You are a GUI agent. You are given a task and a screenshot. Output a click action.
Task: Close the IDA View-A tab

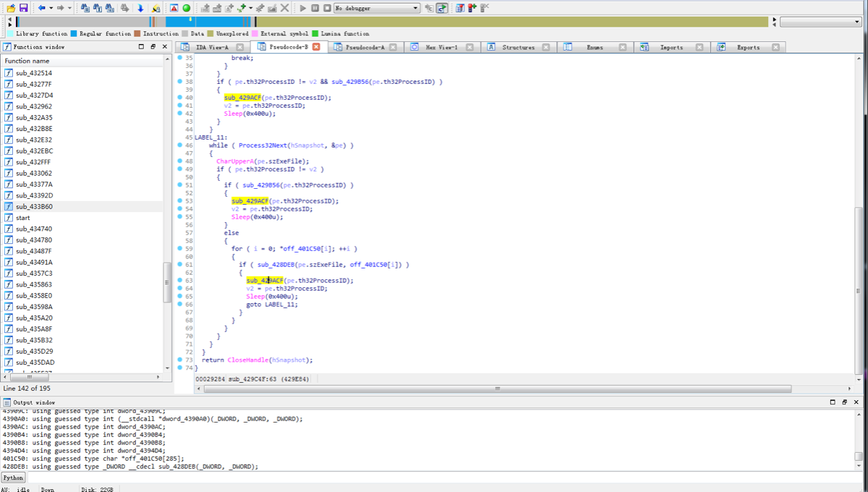239,47
